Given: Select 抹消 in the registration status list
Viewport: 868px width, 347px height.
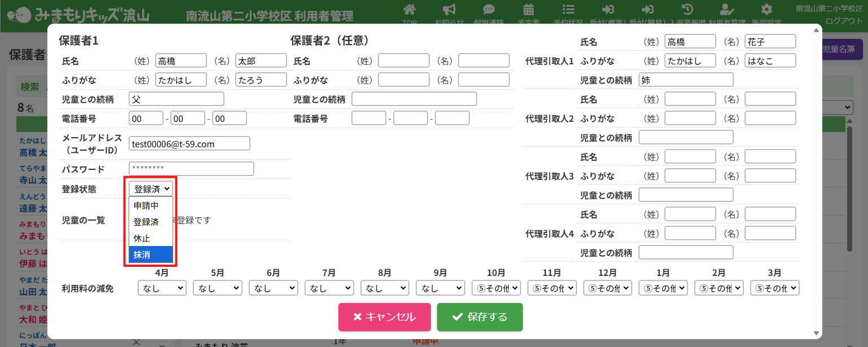Looking at the screenshot, I should [x=151, y=254].
